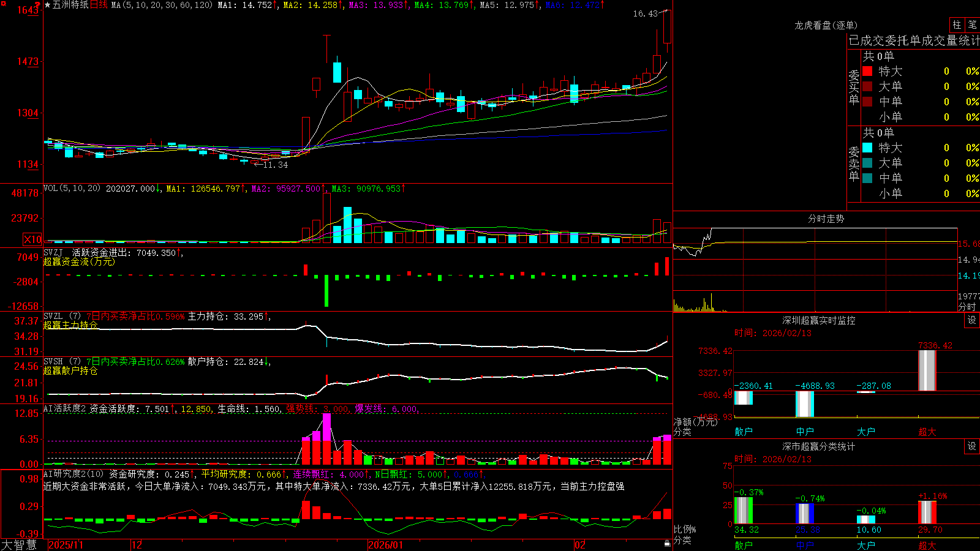Switch to 柱 bar view
Image resolution: width=980 pixels, height=551 pixels.
[x=957, y=25]
